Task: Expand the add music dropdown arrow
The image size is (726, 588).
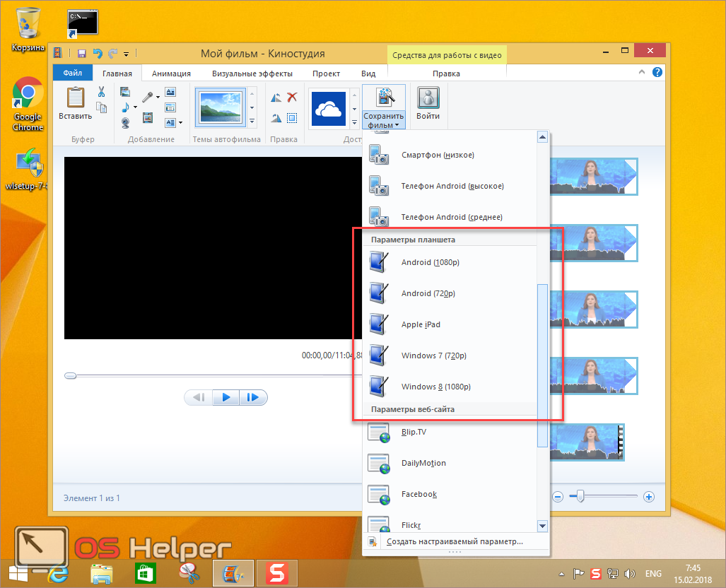Action: pos(136,107)
